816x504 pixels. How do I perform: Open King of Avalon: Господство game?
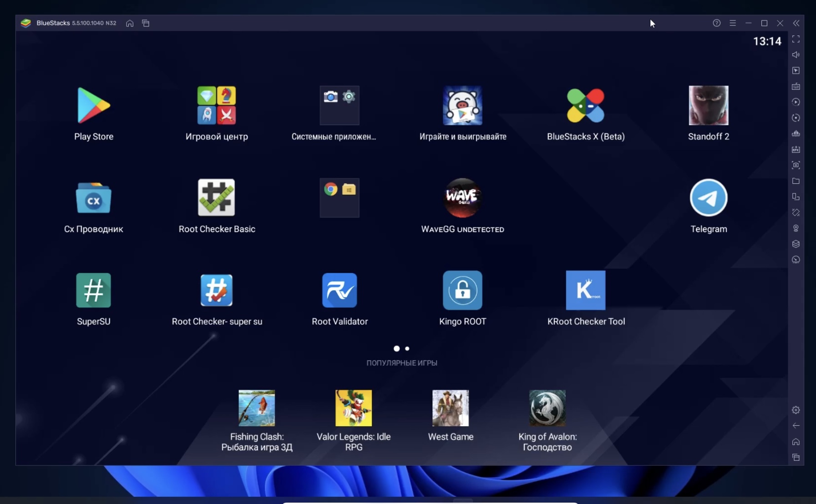pyautogui.click(x=547, y=408)
